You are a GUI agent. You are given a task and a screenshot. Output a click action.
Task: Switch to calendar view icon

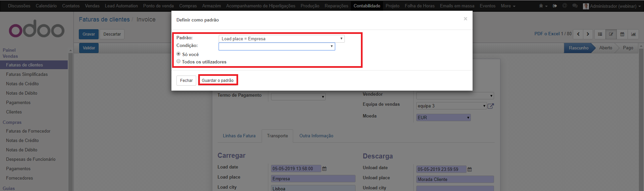(622, 34)
